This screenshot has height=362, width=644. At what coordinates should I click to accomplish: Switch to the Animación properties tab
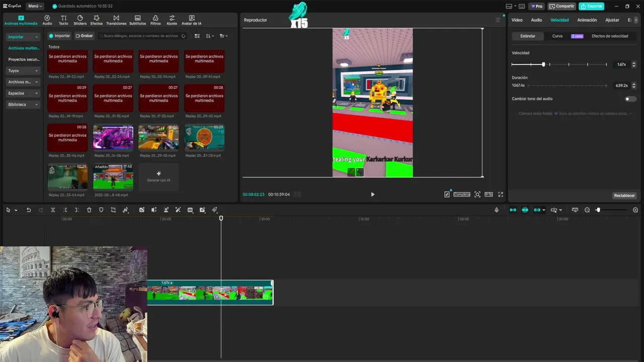[x=587, y=20]
